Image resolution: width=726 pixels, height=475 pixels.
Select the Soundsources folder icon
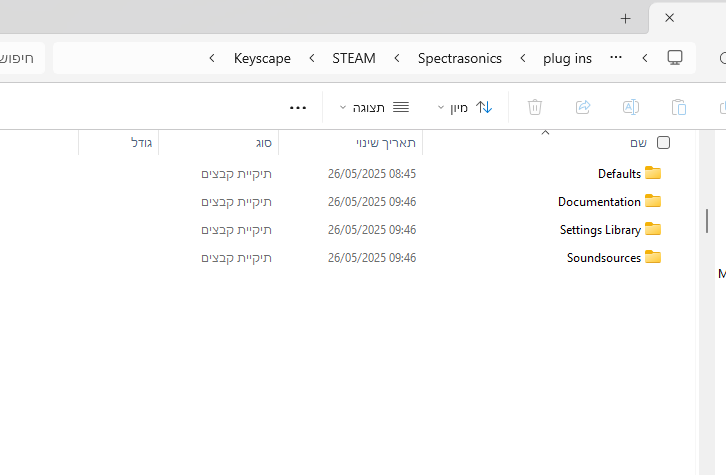(x=653, y=257)
